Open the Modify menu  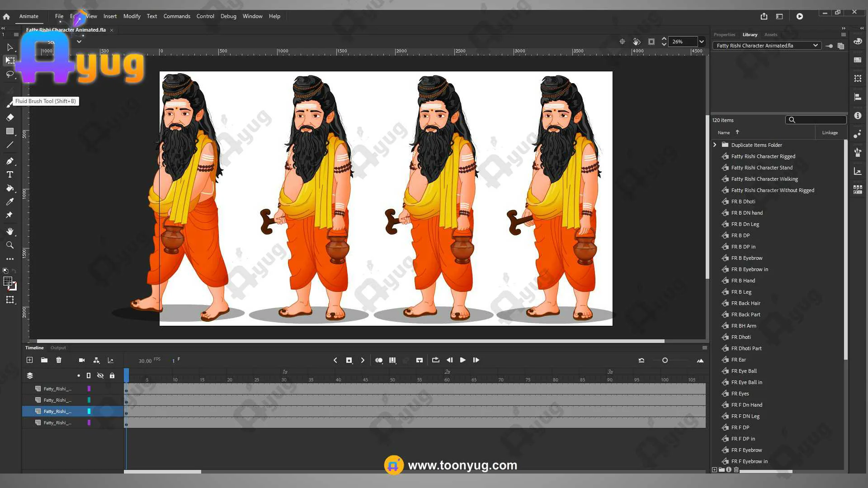click(x=132, y=16)
